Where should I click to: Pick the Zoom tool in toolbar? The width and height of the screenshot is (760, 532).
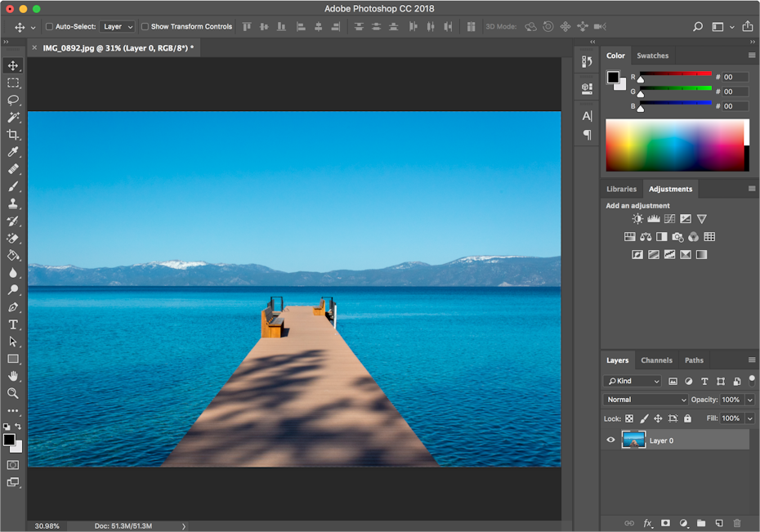coord(13,393)
